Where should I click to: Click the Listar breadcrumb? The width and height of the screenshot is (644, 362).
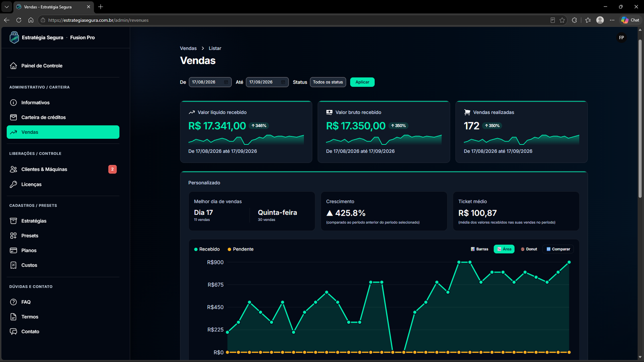tap(215, 48)
